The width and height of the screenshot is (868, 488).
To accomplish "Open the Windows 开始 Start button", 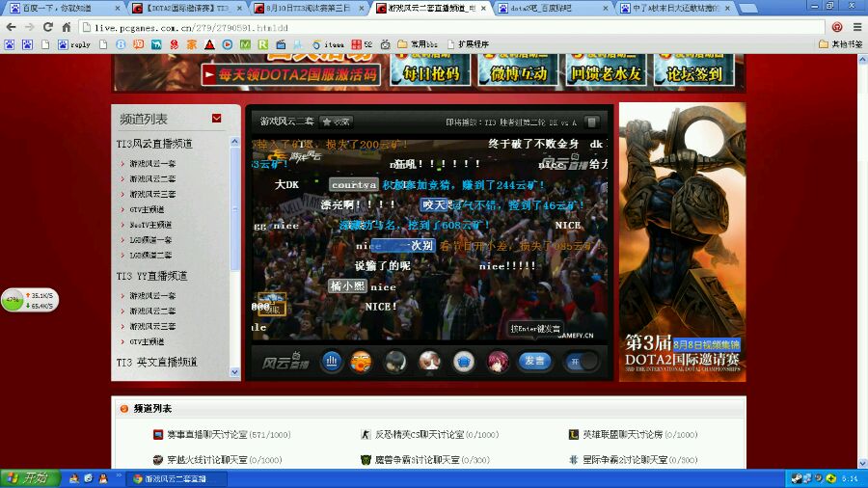I will pyautogui.click(x=29, y=478).
